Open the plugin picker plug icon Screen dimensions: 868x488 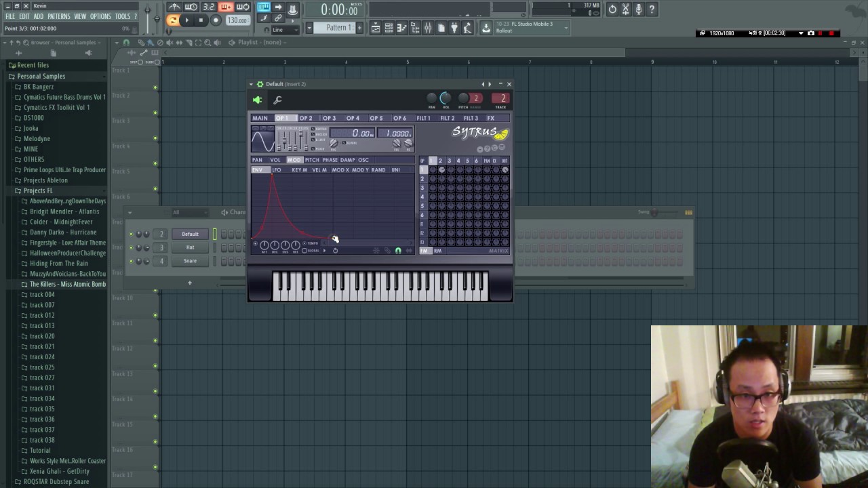point(454,28)
